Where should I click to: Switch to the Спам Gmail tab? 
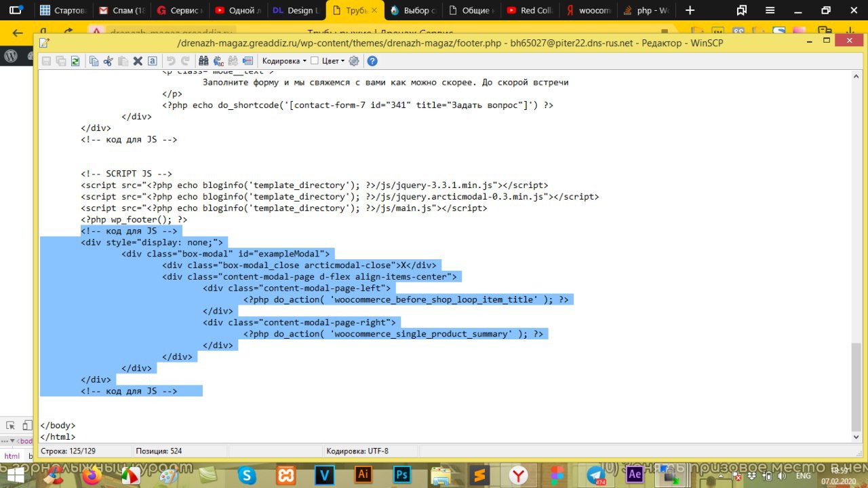(121, 10)
